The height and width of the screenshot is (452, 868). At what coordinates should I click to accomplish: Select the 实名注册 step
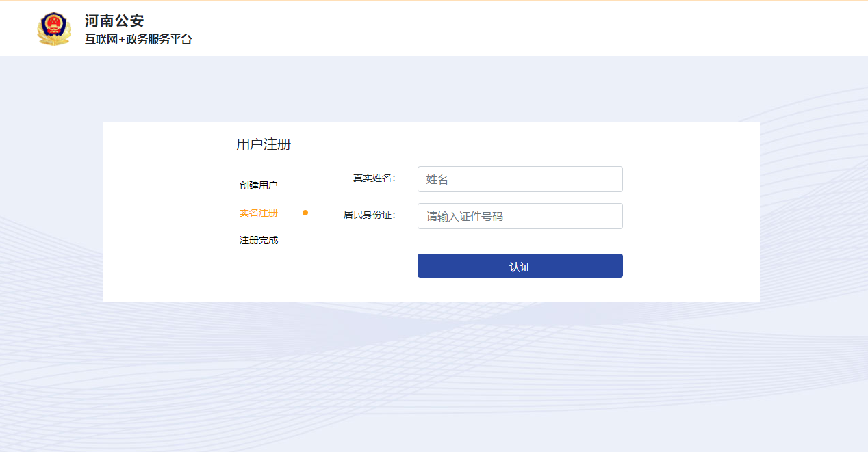[x=259, y=213]
